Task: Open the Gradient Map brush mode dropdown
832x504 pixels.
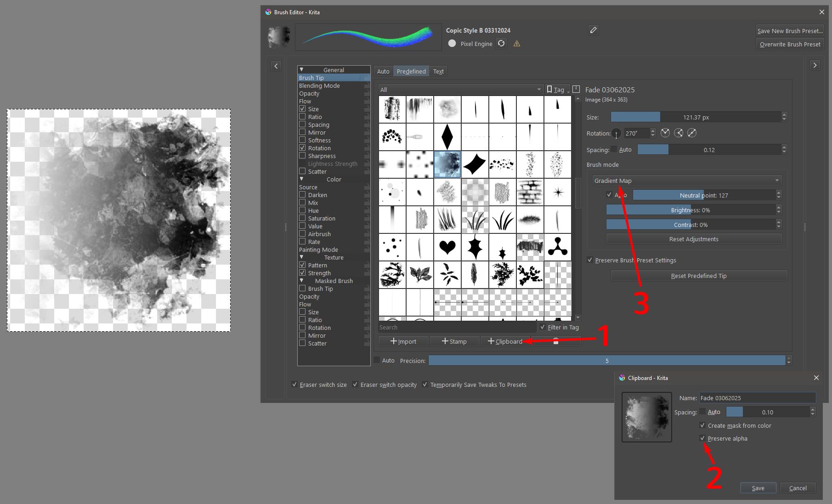Action: [x=687, y=181]
